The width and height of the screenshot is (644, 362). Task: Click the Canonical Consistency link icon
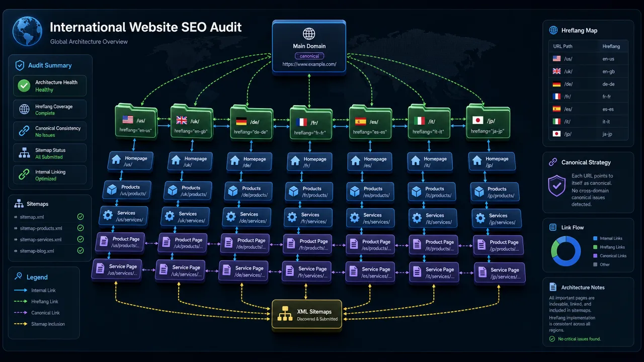click(x=24, y=131)
